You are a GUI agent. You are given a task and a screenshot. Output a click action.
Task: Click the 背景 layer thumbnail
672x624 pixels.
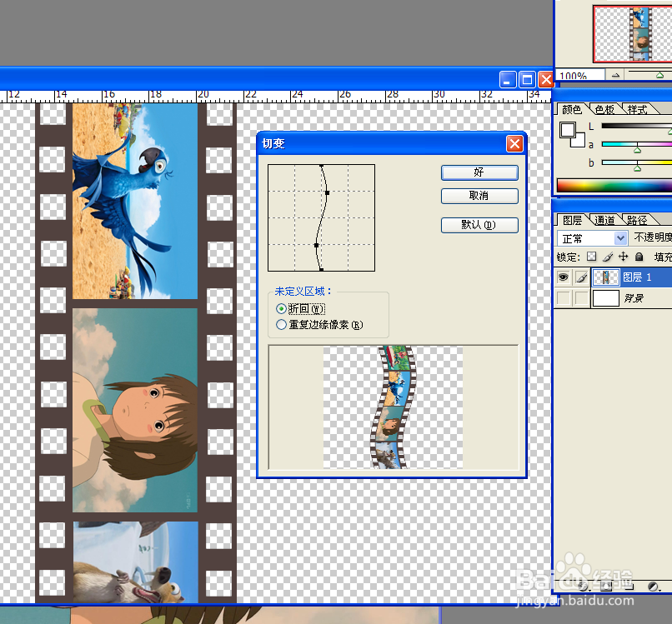tap(605, 298)
